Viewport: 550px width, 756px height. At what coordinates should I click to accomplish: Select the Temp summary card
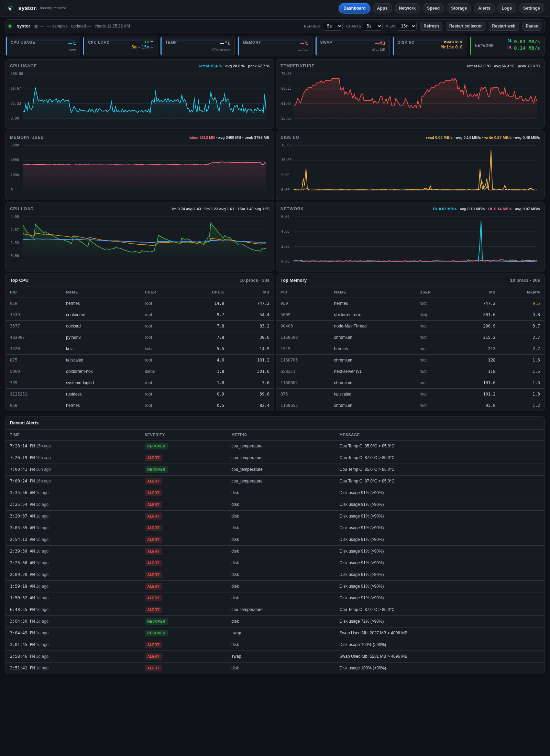click(198, 46)
